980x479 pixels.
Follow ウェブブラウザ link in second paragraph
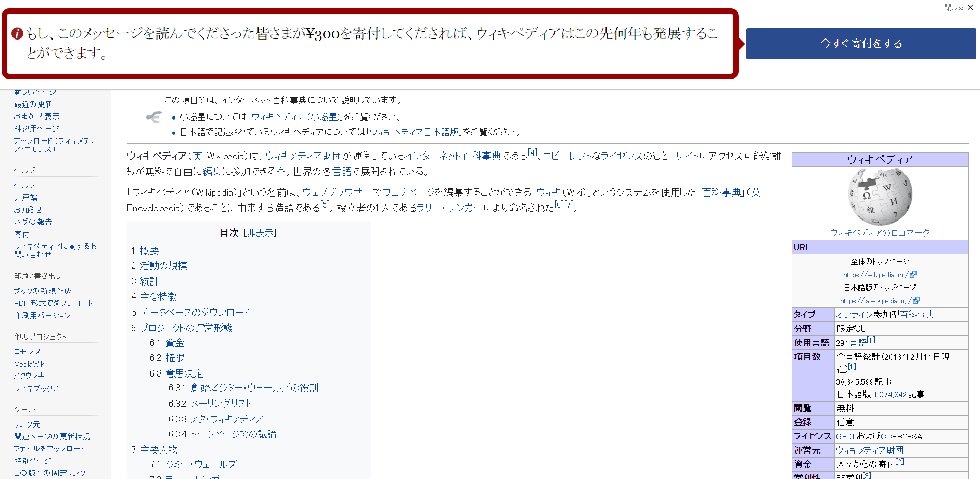click(332, 192)
